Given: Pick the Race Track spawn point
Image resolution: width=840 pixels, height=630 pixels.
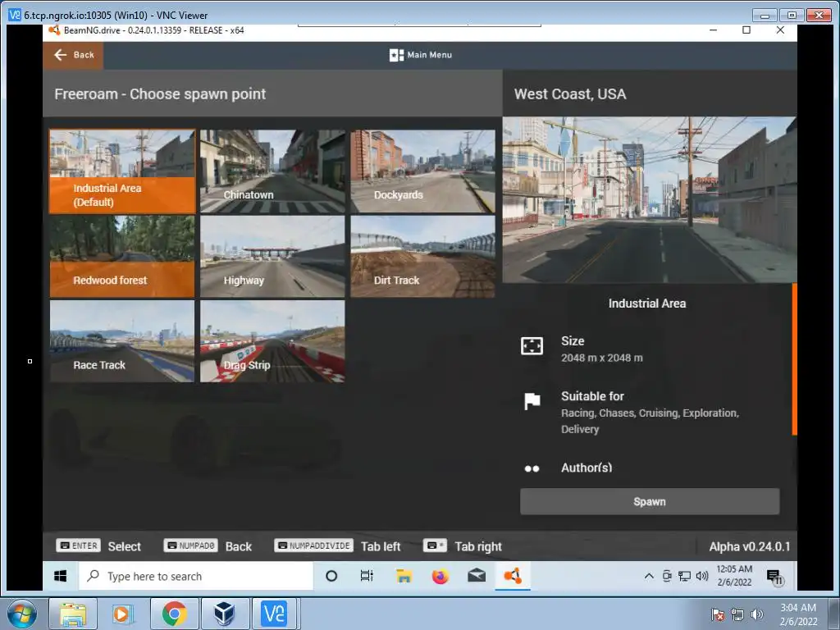Looking at the screenshot, I should 123,341.
